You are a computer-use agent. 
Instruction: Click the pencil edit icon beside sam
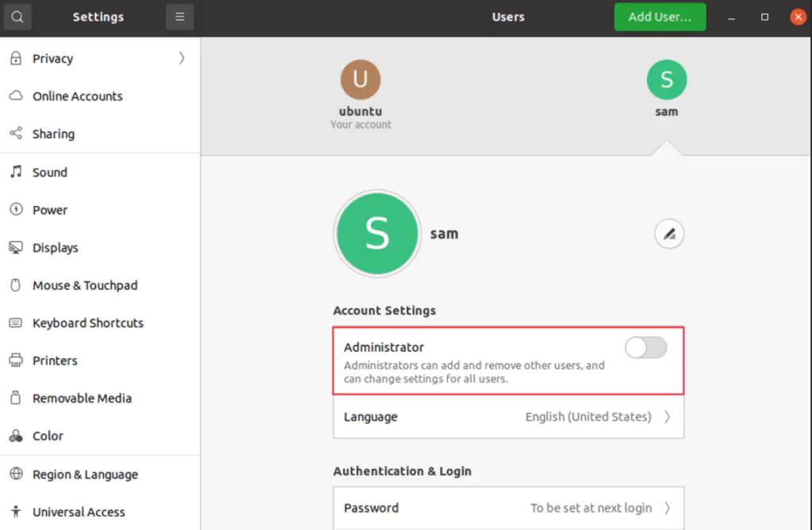[x=669, y=234]
